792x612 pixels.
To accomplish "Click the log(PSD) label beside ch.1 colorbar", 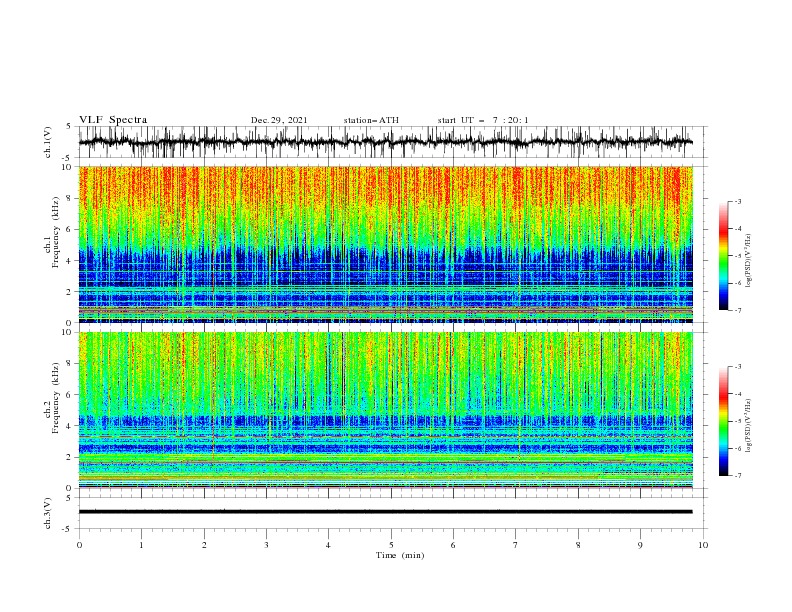I will coord(748,261).
